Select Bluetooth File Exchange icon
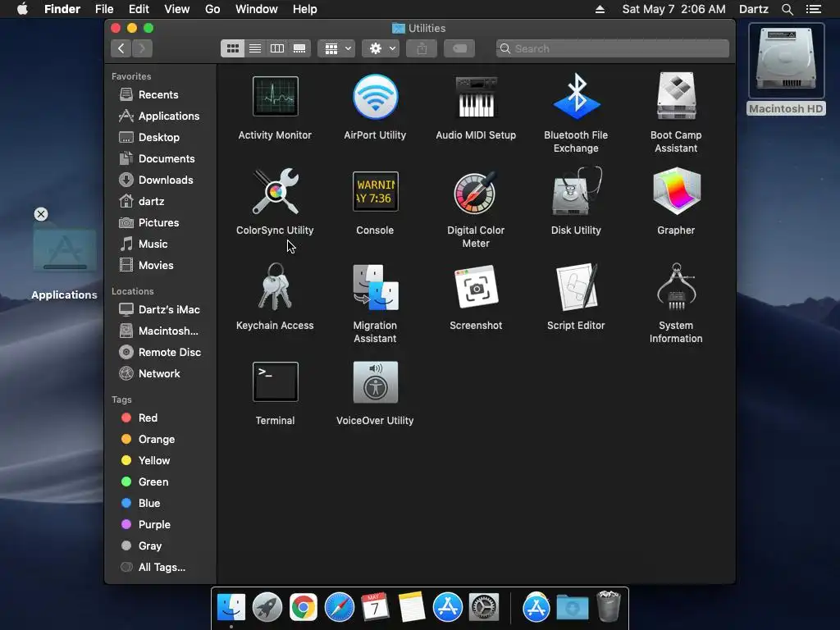This screenshot has height=630, width=840. coord(576,97)
